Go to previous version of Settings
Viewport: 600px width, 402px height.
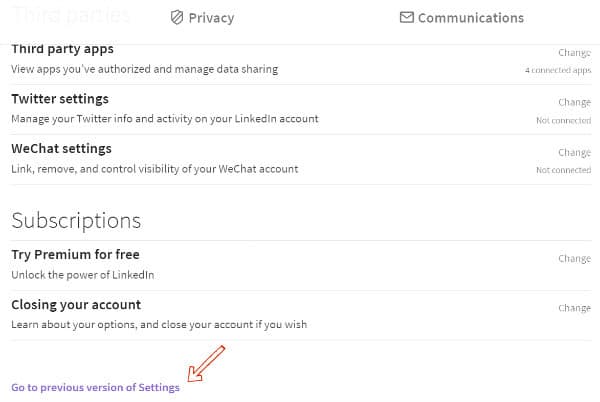click(95, 387)
